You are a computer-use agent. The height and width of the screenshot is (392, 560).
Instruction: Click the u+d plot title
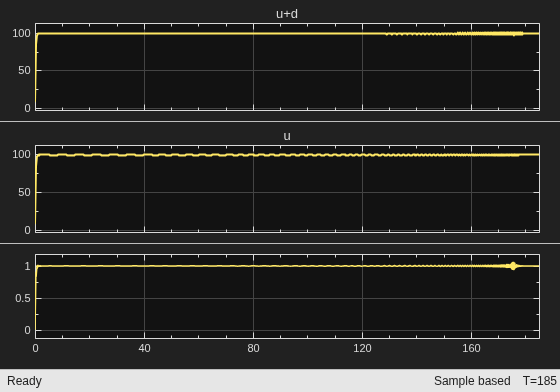[x=287, y=14]
